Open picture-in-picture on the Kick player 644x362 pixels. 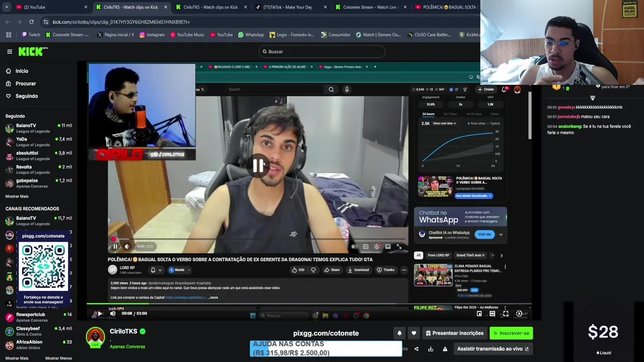479,314
